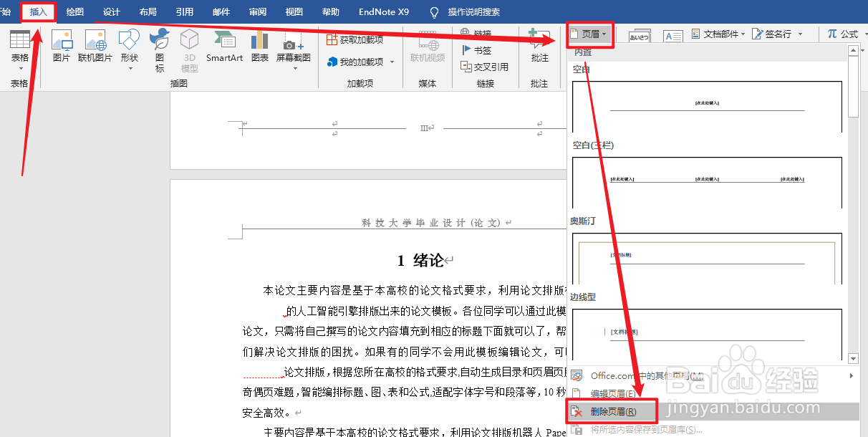The height and width of the screenshot is (437, 868).
Task: Select the 空白 blank header template
Action: [x=705, y=107]
